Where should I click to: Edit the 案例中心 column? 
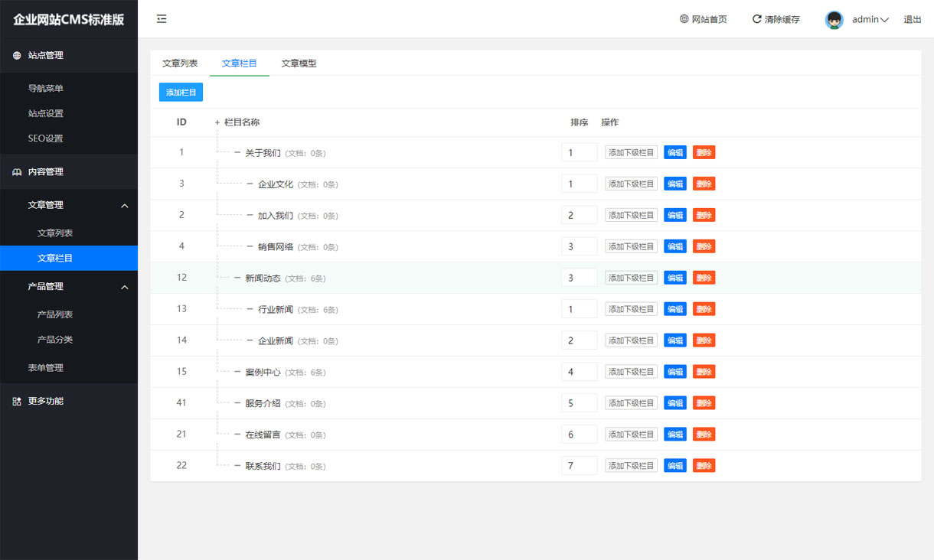tap(674, 372)
